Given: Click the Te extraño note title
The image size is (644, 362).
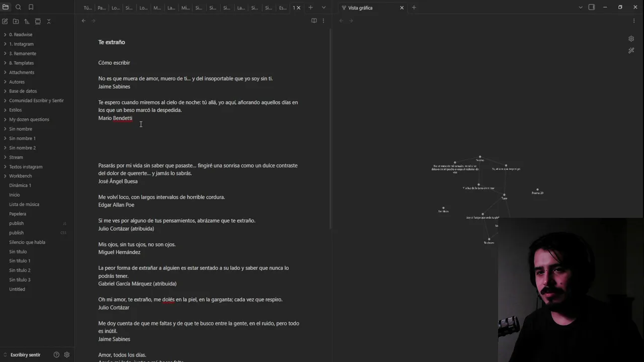Looking at the screenshot, I should (x=112, y=42).
